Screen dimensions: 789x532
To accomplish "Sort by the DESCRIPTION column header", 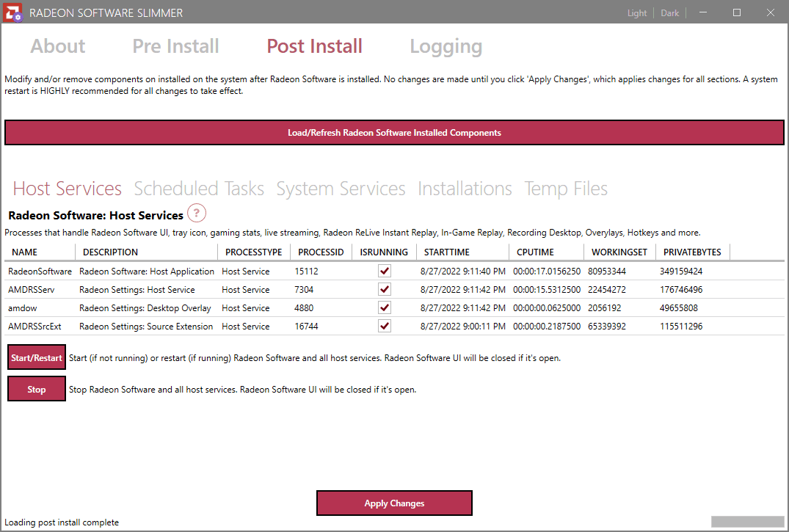I will click(x=147, y=252).
